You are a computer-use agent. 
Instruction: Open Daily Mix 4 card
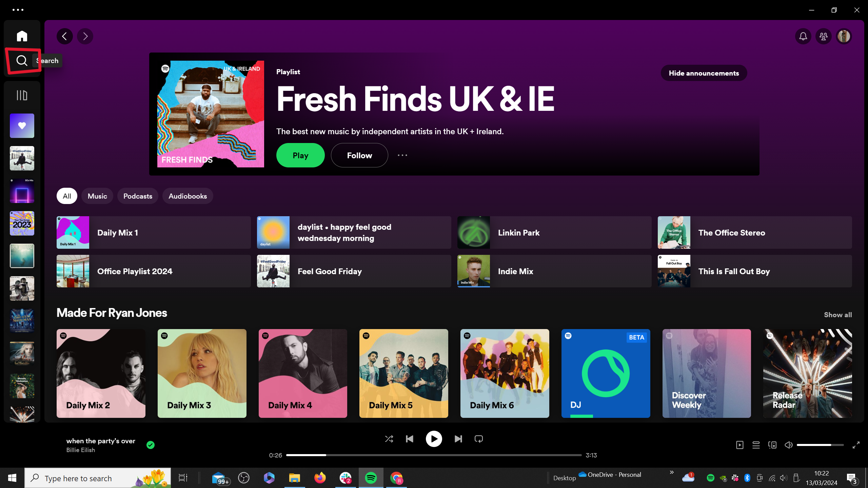pyautogui.click(x=303, y=373)
